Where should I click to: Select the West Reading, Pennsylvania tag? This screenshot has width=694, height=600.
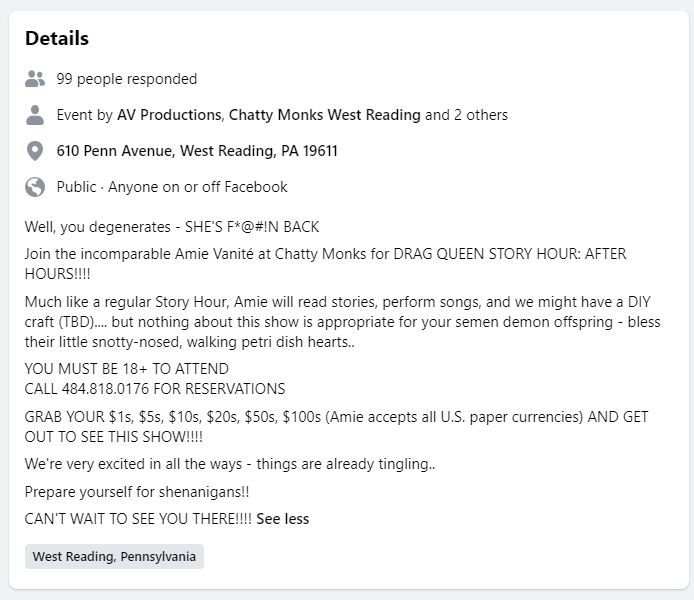[114, 557]
